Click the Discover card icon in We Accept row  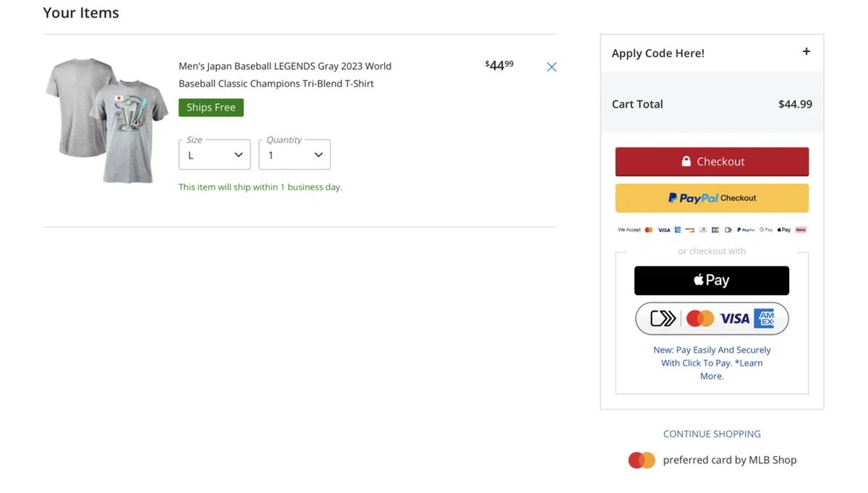[690, 230]
